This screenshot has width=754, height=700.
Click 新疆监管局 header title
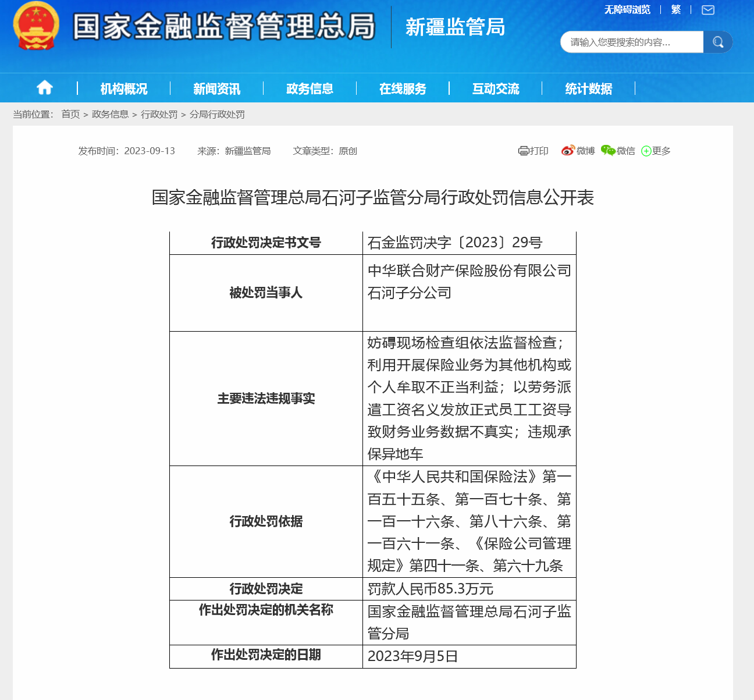(x=456, y=27)
